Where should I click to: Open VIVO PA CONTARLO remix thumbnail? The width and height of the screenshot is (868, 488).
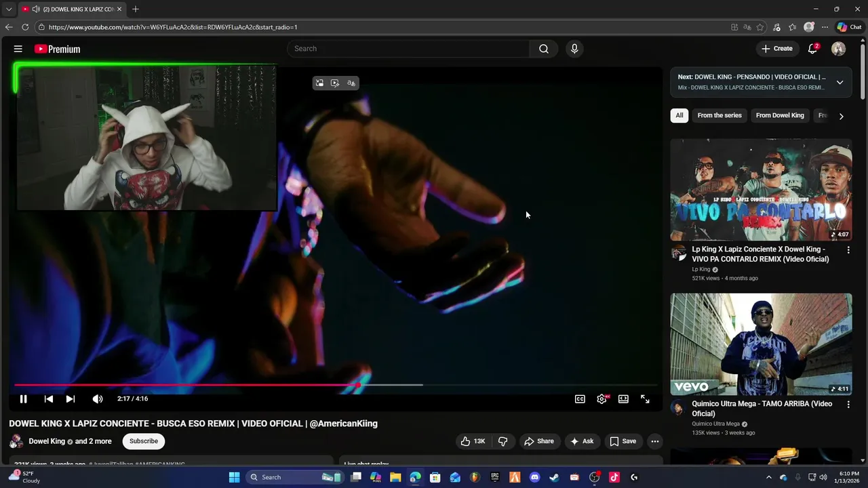tap(761, 190)
